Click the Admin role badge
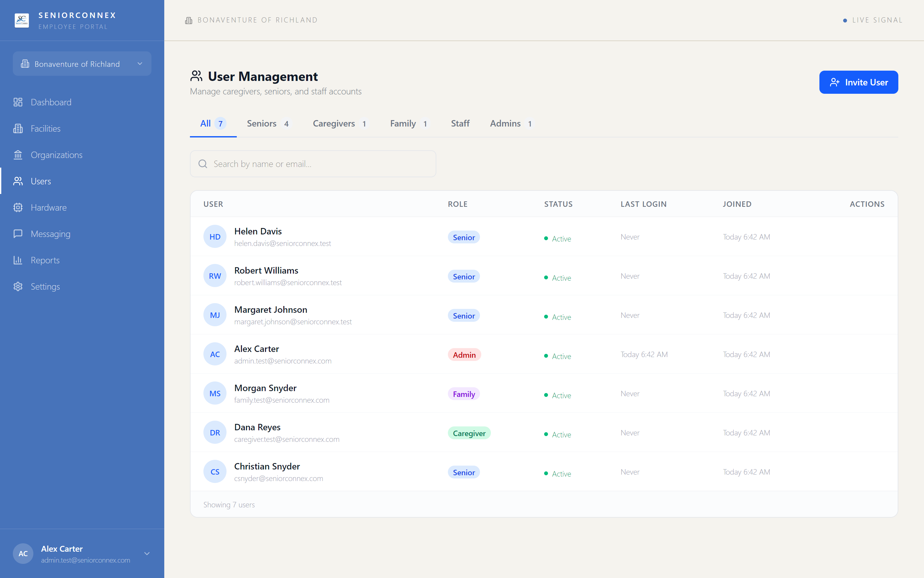 click(x=464, y=355)
